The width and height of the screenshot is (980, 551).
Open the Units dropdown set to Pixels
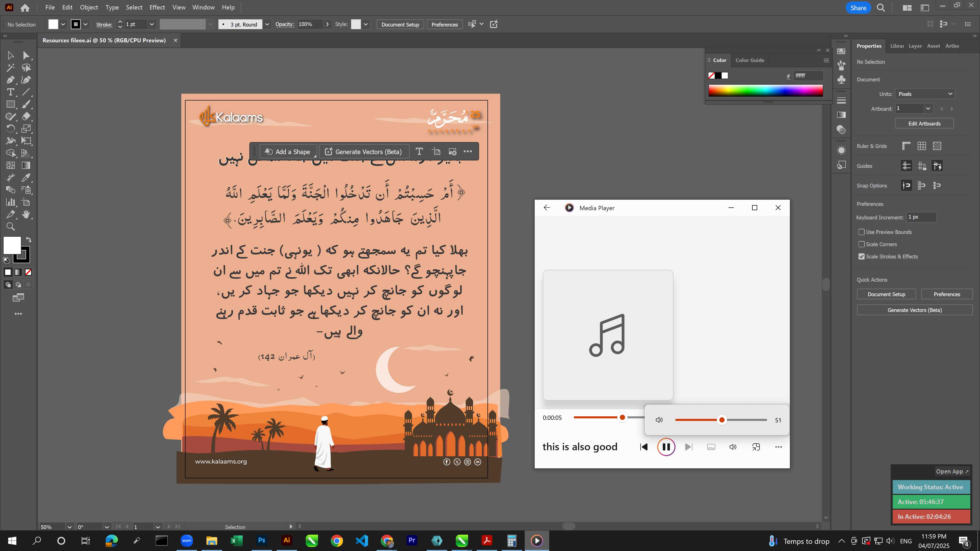coord(925,94)
